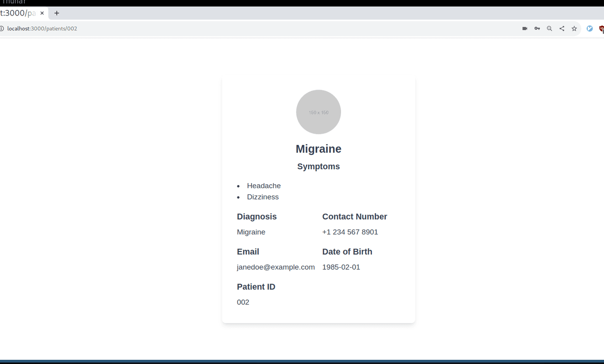
Task: Click the Patient ID label
Action: point(256,287)
